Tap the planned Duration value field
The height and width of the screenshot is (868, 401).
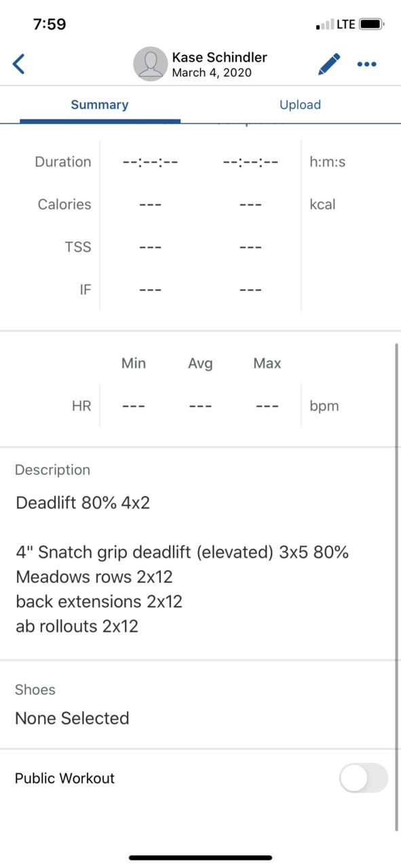point(150,162)
